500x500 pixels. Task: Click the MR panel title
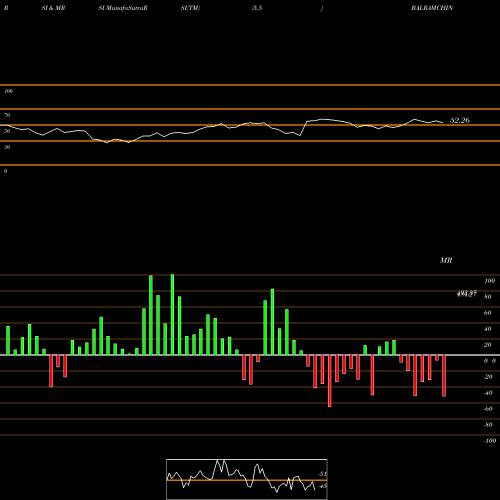(x=446, y=260)
